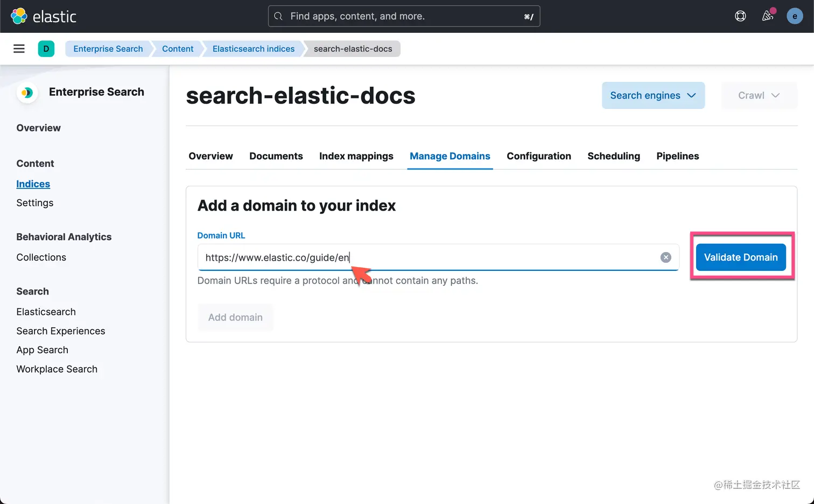The height and width of the screenshot is (504, 814).
Task: Open the newsfeed notifications icon
Action: point(768,16)
